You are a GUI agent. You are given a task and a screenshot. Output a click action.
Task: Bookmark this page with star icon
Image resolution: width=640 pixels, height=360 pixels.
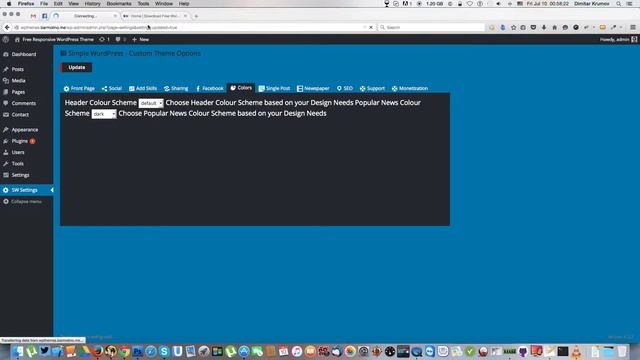click(x=513, y=27)
